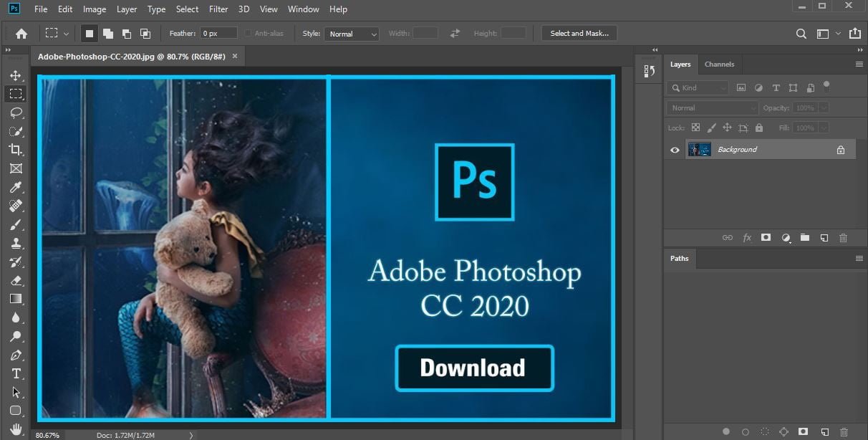Toggle the layer filter switch
Viewport: 868px width, 440px height.
click(x=826, y=87)
